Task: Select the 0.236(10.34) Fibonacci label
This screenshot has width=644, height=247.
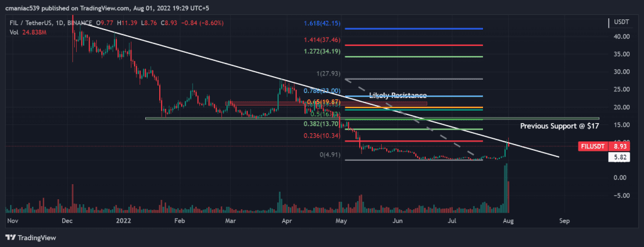Action: 323,135
